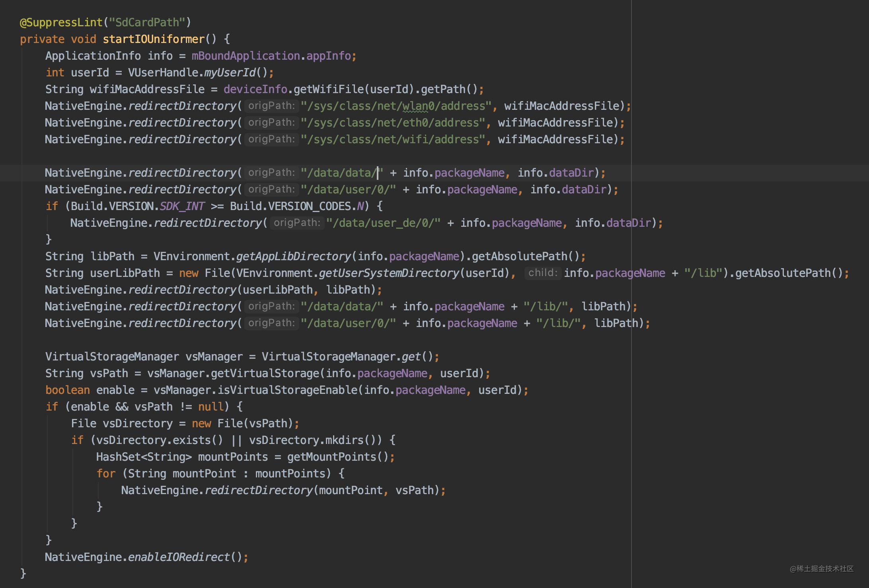Click the VirtualStorageManager.get() call
This screenshot has width=869, height=588.
coord(411,356)
